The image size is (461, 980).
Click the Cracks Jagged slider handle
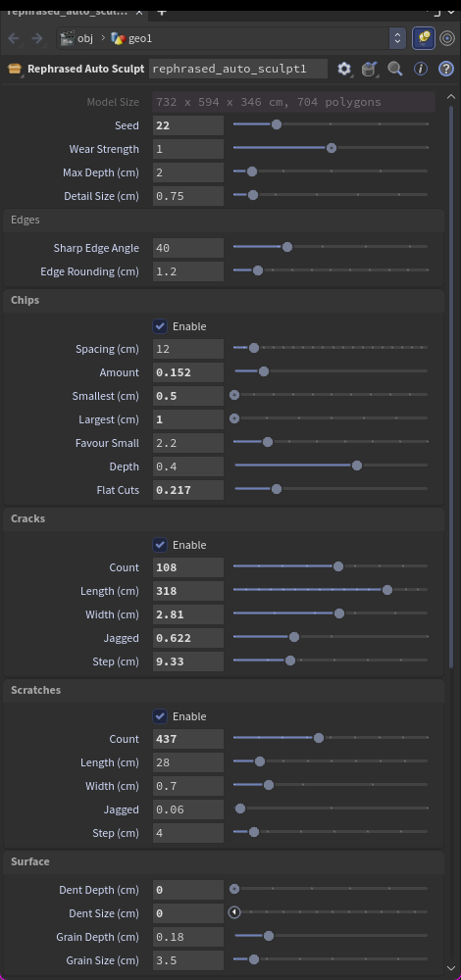tap(294, 637)
